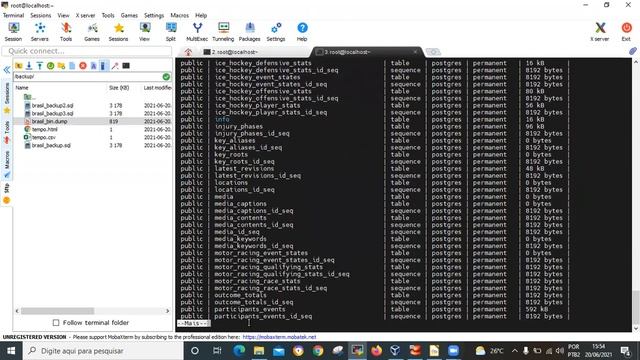Open the Servers toolbar icon
Image resolution: width=640 pixels, height=360 pixels.
40,32
